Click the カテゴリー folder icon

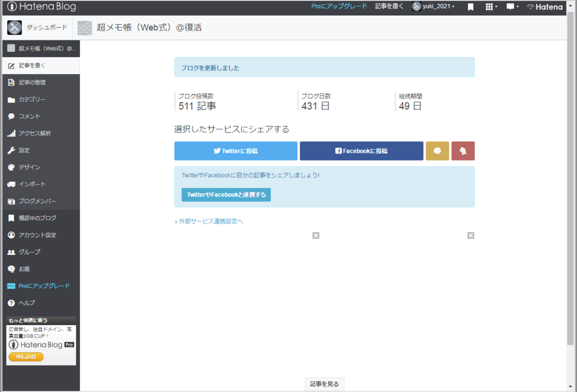click(x=11, y=100)
